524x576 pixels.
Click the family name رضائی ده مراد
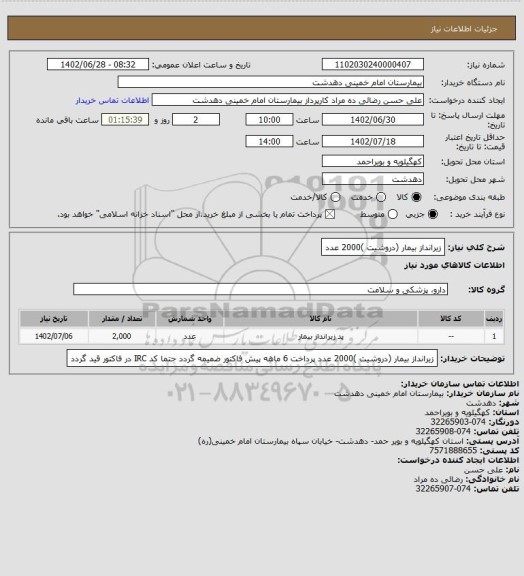click(x=438, y=479)
